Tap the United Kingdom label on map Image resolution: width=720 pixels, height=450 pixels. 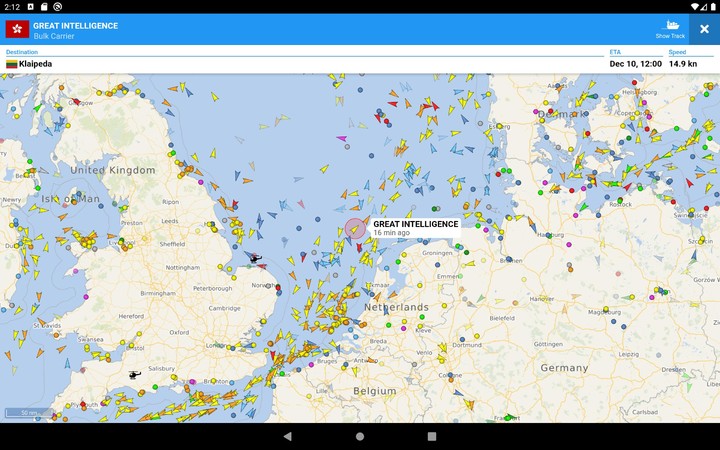point(113,171)
